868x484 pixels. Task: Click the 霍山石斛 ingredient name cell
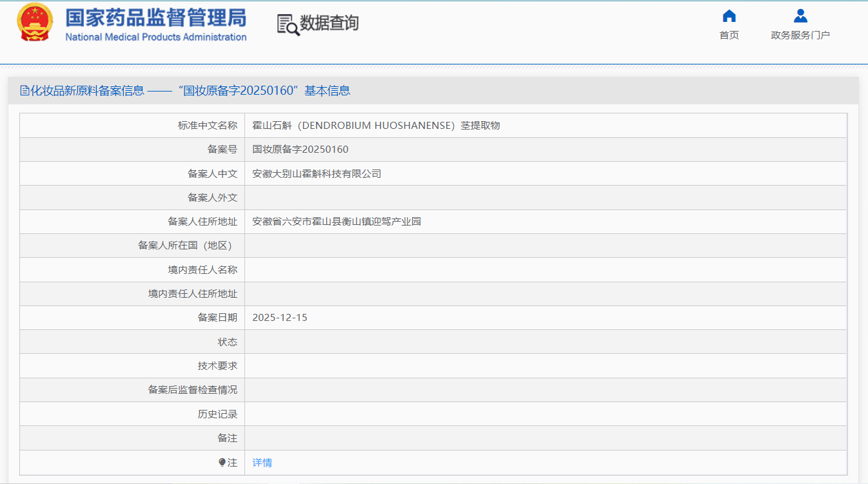tap(376, 126)
